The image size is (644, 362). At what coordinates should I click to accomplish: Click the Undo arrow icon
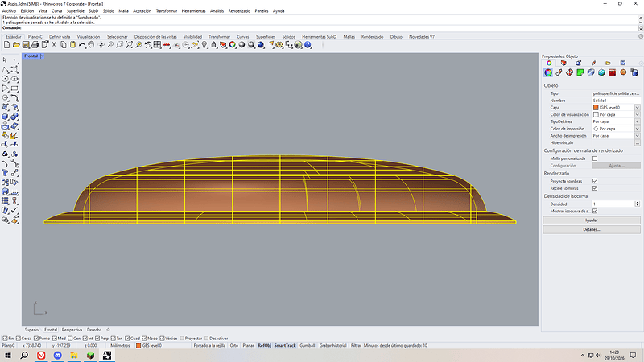pyautogui.click(x=82, y=45)
